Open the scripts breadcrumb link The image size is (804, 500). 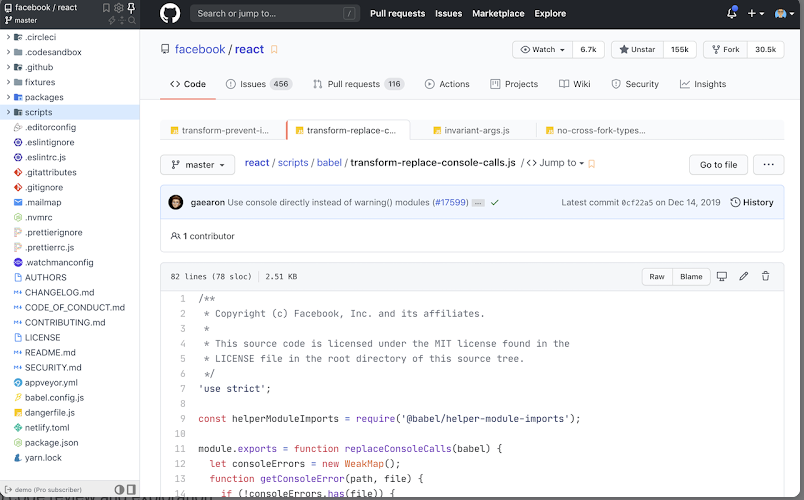click(x=293, y=163)
